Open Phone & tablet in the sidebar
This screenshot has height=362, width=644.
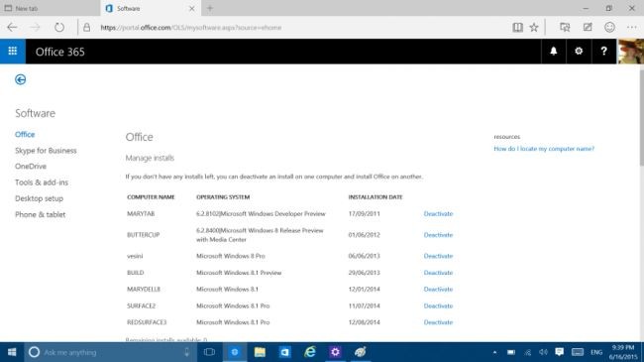pyautogui.click(x=41, y=214)
